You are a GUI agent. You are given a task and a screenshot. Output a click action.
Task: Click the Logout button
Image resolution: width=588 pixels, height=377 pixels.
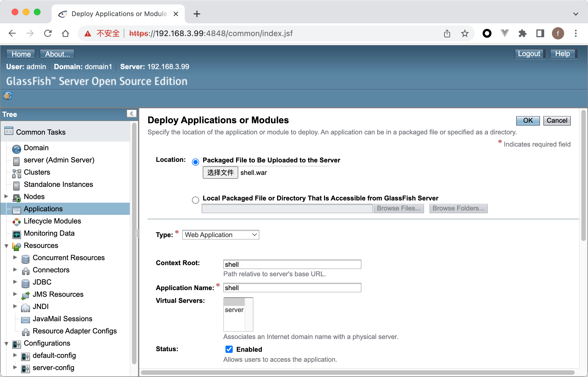point(529,54)
